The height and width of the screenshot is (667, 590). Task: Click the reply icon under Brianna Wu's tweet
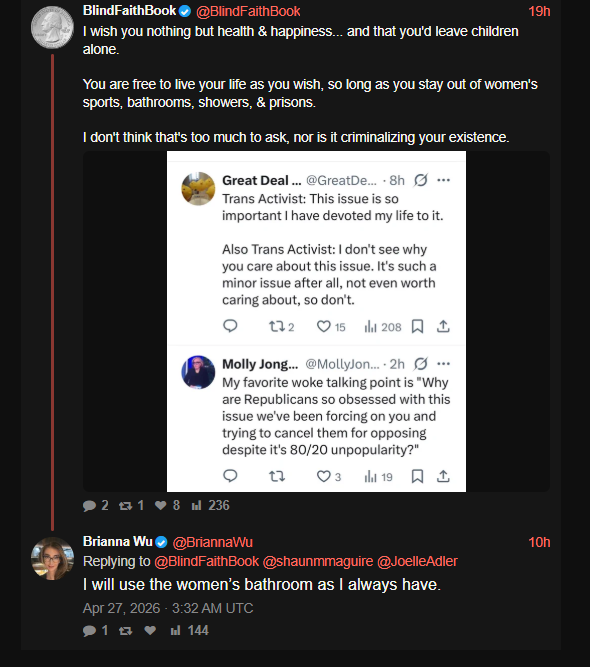click(89, 630)
